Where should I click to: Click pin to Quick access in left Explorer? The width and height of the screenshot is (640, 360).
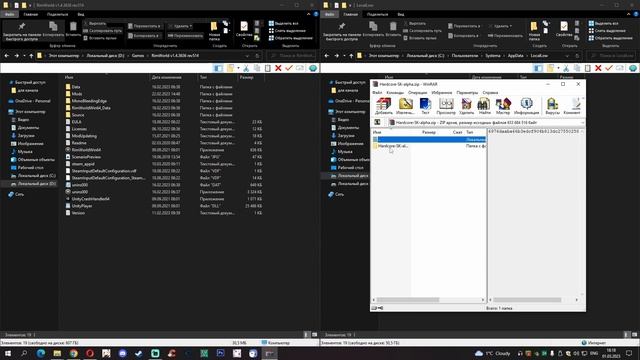22,31
